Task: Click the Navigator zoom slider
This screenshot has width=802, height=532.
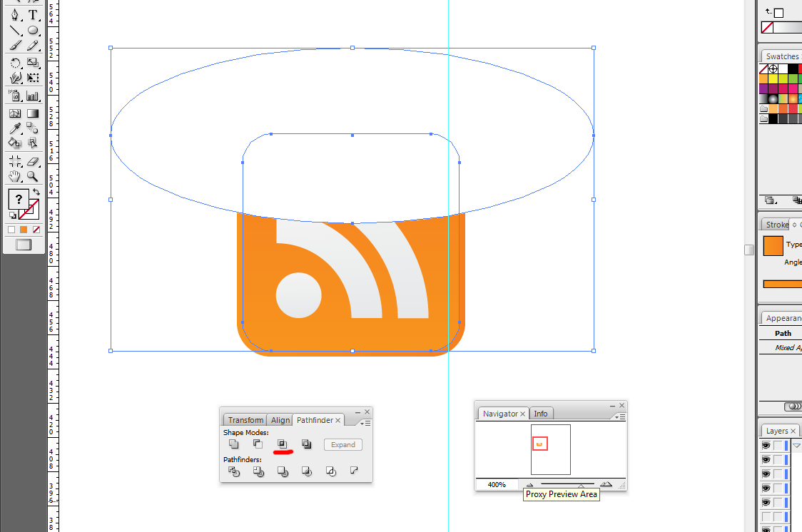Action: 568,484
